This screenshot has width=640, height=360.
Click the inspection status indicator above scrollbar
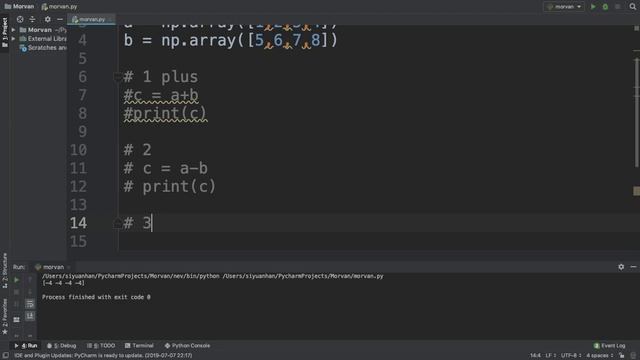(636, 28)
